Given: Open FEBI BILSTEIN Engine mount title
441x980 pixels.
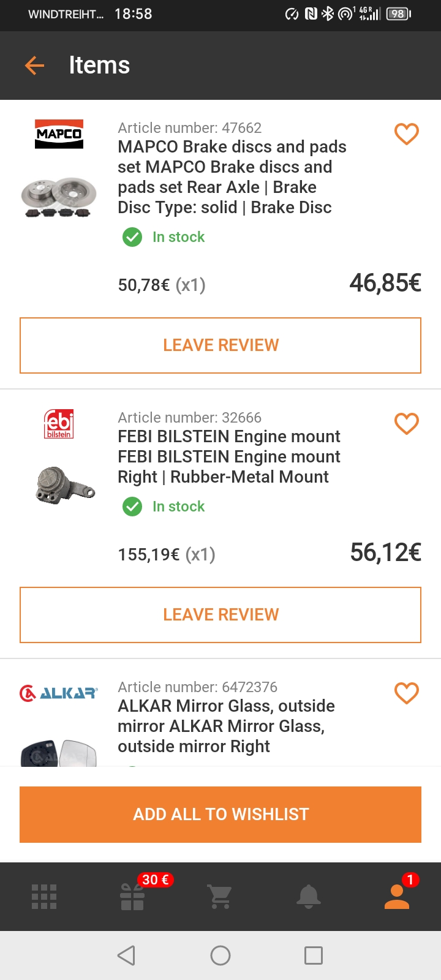Looking at the screenshot, I should [229, 456].
